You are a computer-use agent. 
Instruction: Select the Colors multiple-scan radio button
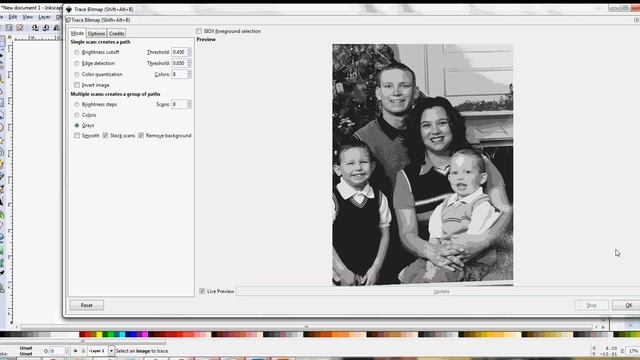coord(77,115)
